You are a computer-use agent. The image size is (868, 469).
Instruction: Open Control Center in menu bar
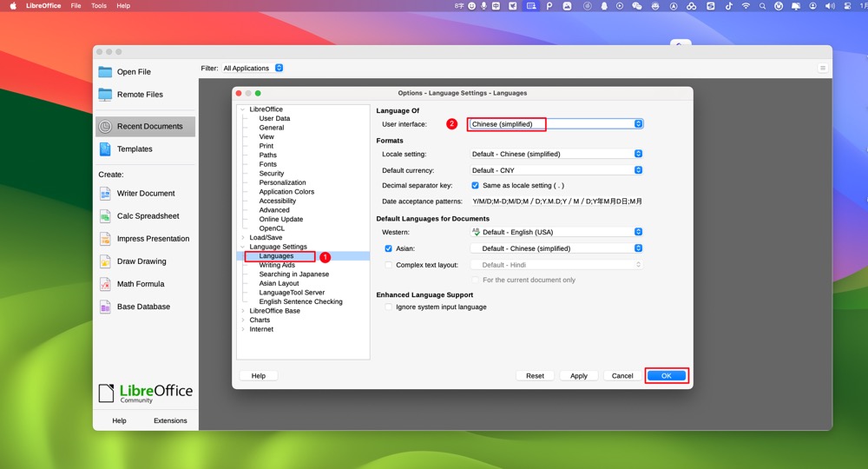coord(847,6)
